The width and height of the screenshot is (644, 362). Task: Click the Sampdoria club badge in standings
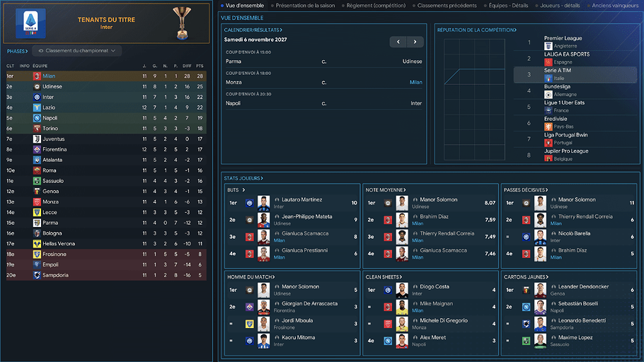coord(37,276)
